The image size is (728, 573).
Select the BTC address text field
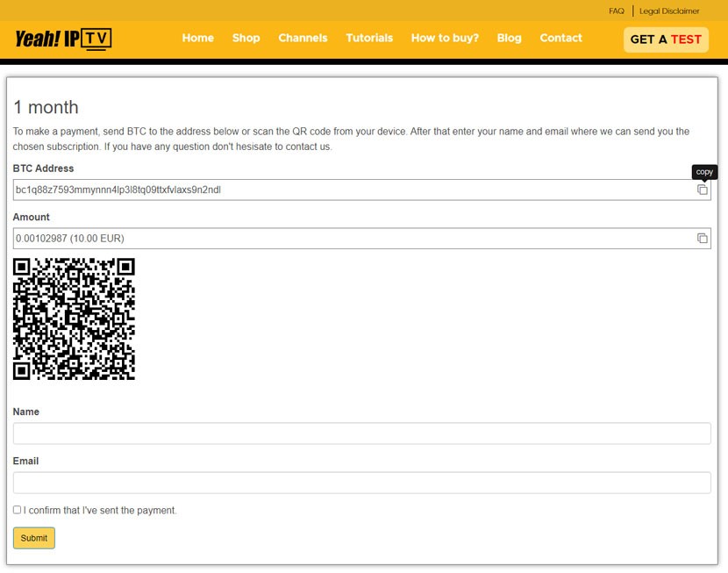point(361,190)
